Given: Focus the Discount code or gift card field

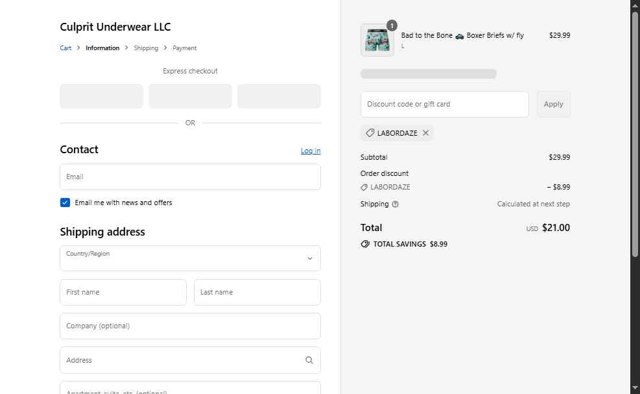Looking at the screenshot, I should [444, 104].
